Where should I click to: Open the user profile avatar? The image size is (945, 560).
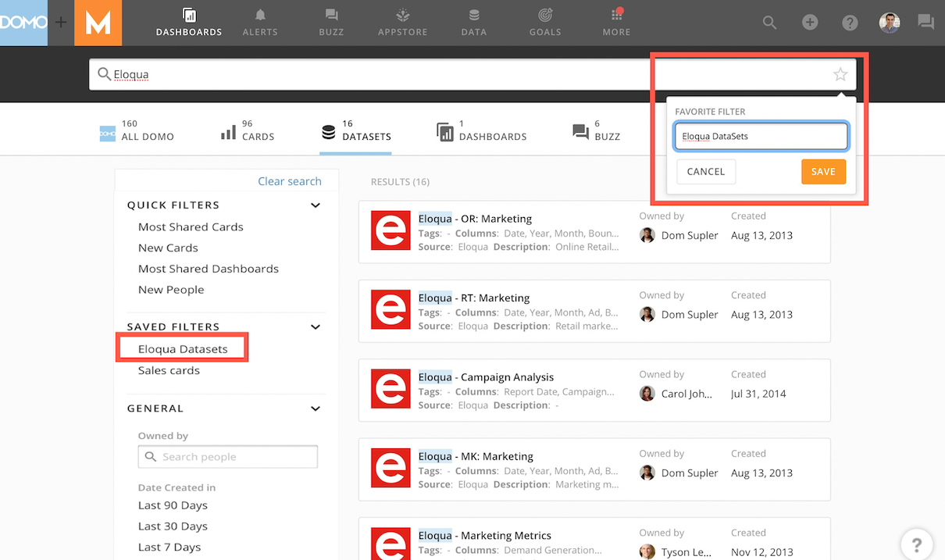(890, 23)
